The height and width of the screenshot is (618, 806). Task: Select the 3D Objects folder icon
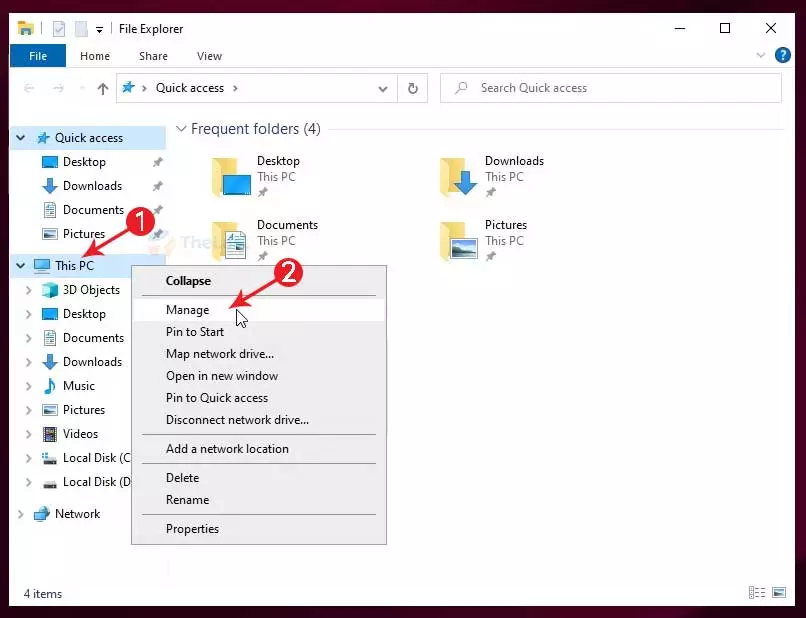point(50,290)
